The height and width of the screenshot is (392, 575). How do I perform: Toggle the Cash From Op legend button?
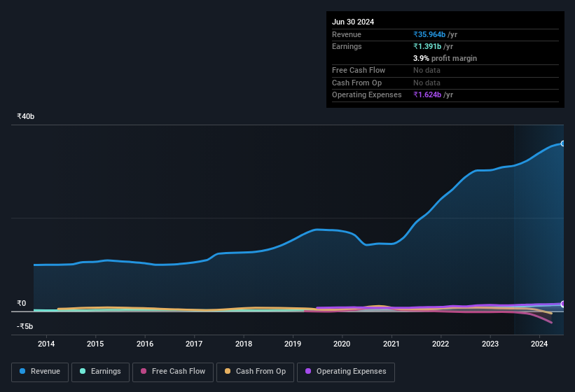255,372
